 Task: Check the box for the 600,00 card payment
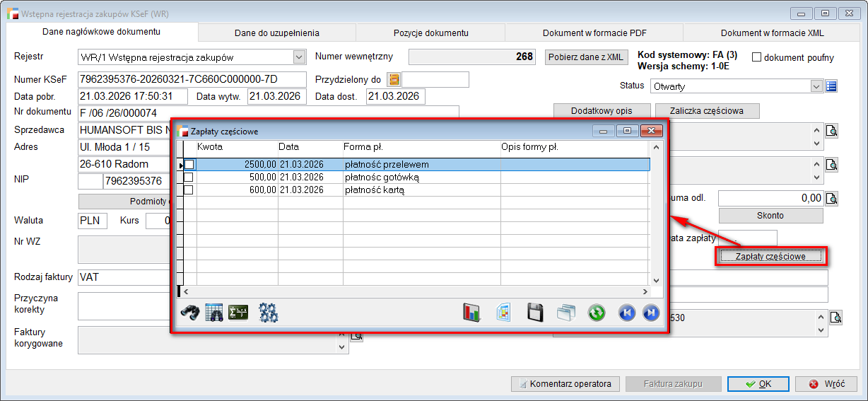point(189,190)
